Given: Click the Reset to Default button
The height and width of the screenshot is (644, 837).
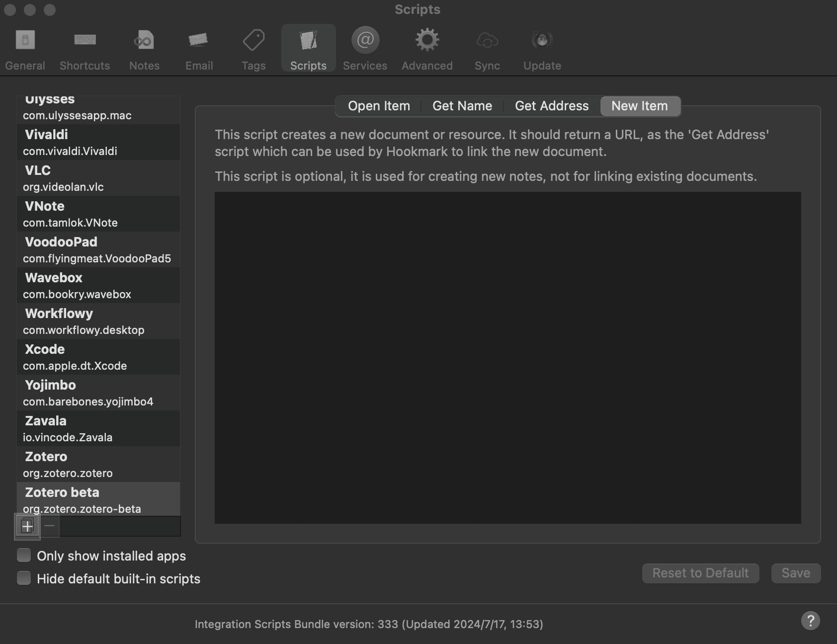Looking at the screenshot, I should [x=700, y=573].
